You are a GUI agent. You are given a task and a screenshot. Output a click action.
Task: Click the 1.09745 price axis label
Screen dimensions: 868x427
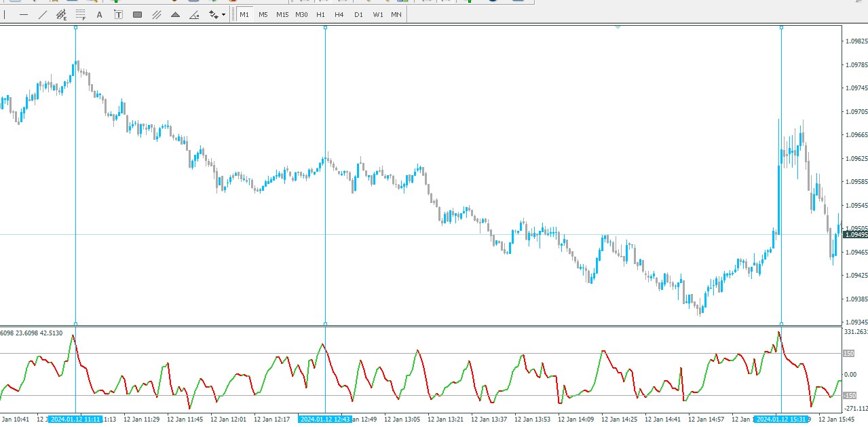(856, 88)
